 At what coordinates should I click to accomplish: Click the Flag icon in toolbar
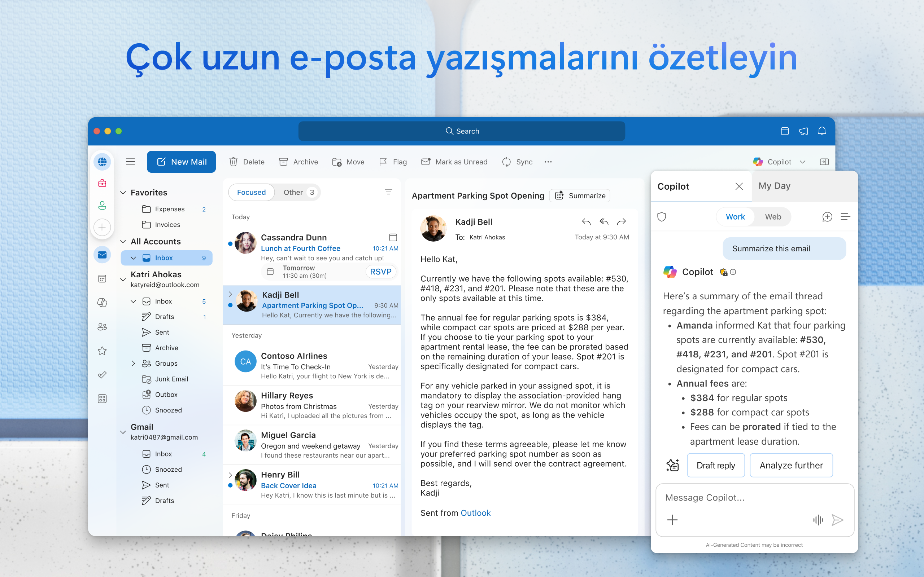383,162
